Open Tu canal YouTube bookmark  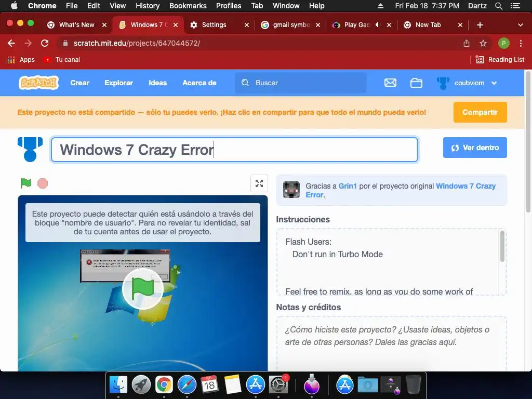click(x=62, y=60)
